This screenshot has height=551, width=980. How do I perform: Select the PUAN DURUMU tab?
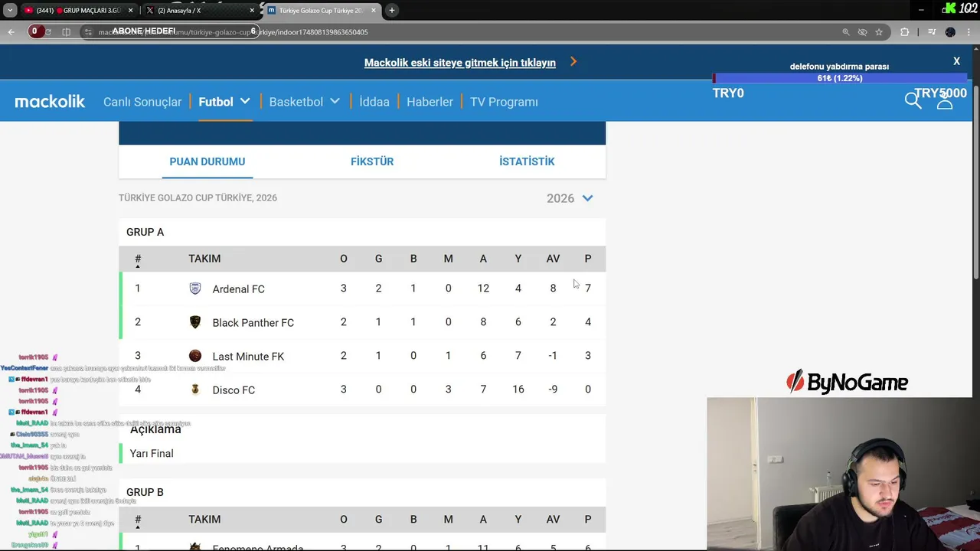(207, 161)
